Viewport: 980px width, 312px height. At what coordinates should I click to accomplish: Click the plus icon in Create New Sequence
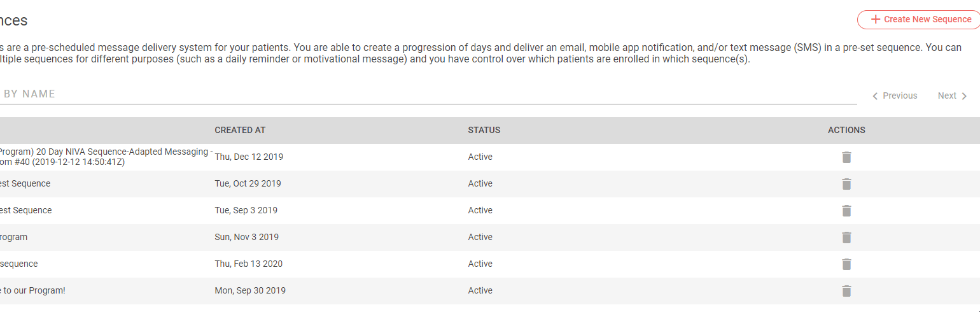tap(876, 20)
